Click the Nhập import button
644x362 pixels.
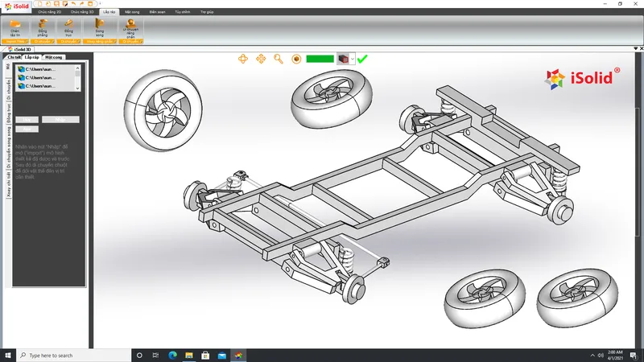60,119
